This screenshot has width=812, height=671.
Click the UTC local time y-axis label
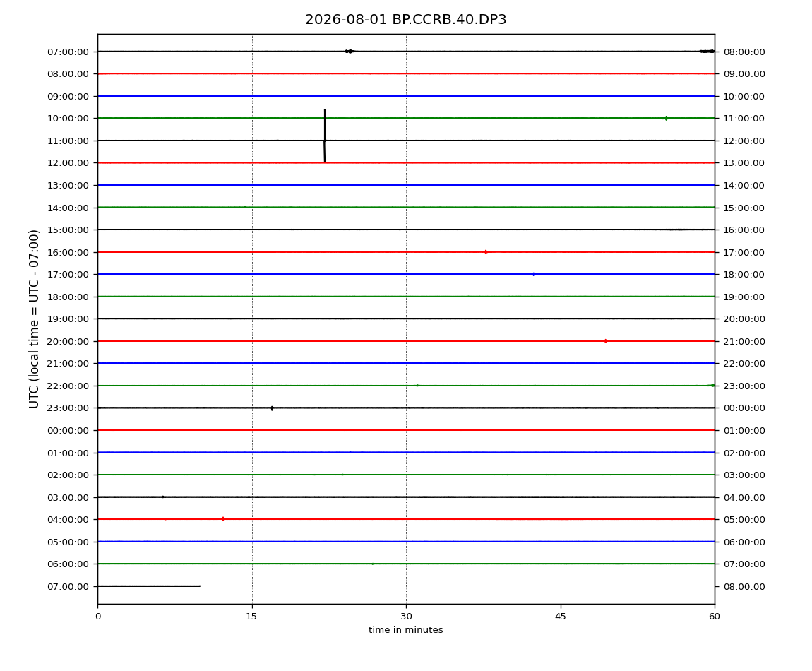[34, 319]
